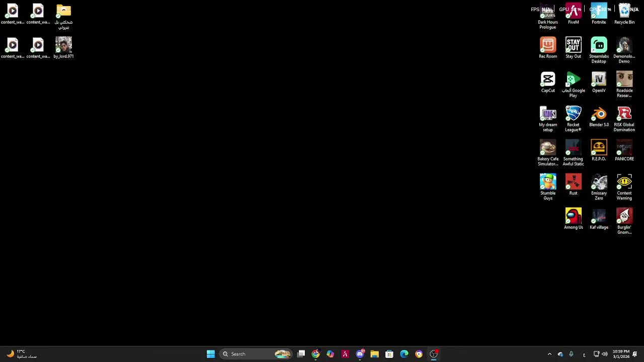This screenshot has width=644, height=362.
Task: Click the Something Awful Static icon
Action: point(573,153)
